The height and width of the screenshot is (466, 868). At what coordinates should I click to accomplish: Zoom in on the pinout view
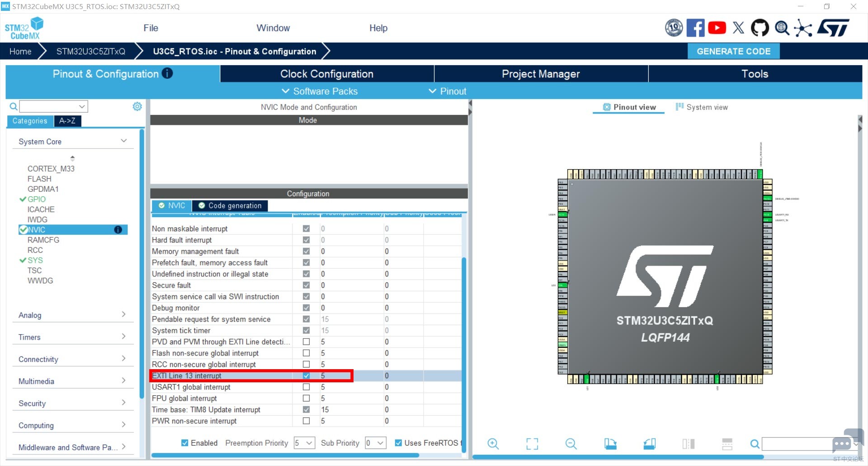coord(493,444)
